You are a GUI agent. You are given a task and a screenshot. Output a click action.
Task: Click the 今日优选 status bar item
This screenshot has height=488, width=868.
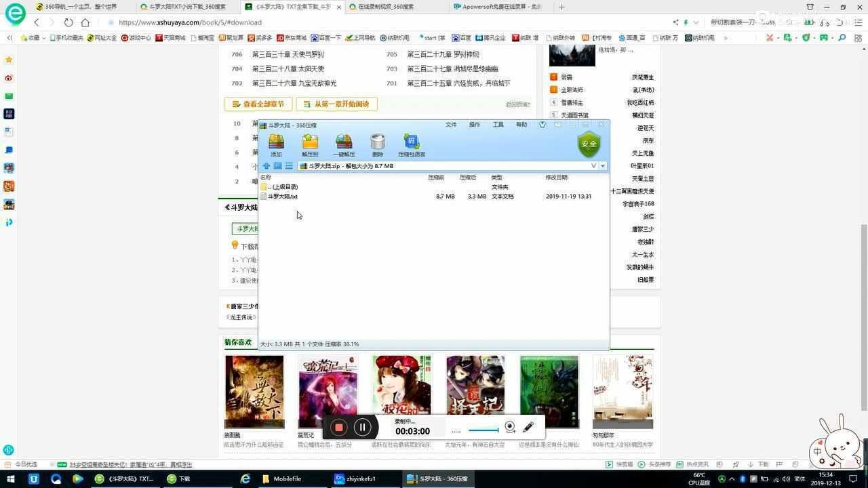[22, 464]
